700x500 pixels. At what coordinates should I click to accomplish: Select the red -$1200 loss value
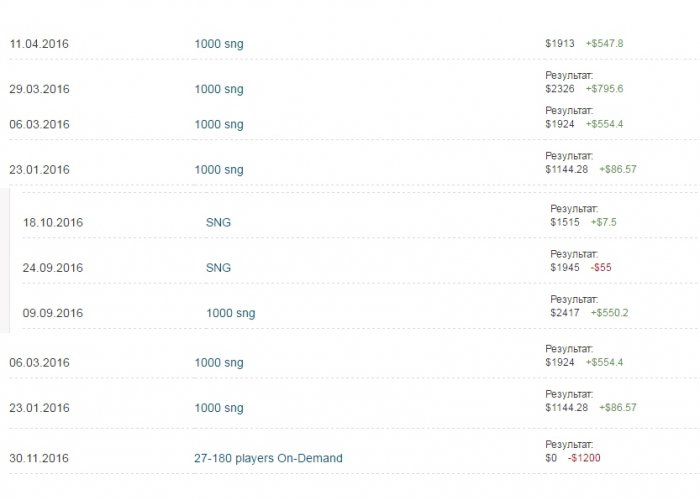[x=584, y=458]
